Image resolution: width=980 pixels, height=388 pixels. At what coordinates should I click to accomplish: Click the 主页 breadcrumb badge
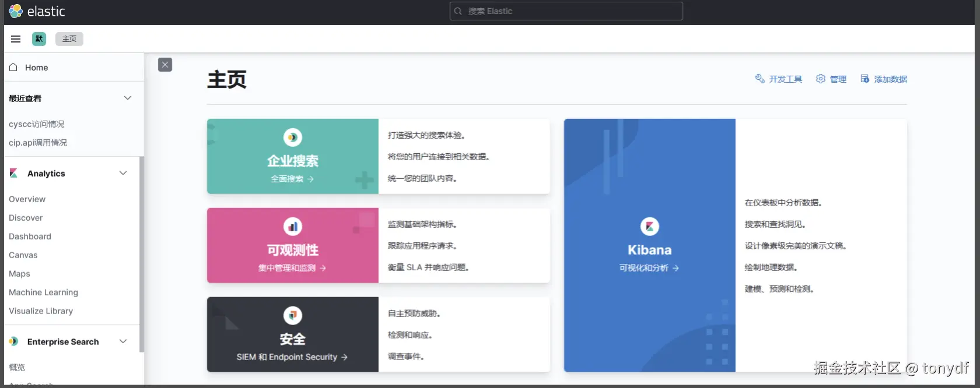point(69,39)
